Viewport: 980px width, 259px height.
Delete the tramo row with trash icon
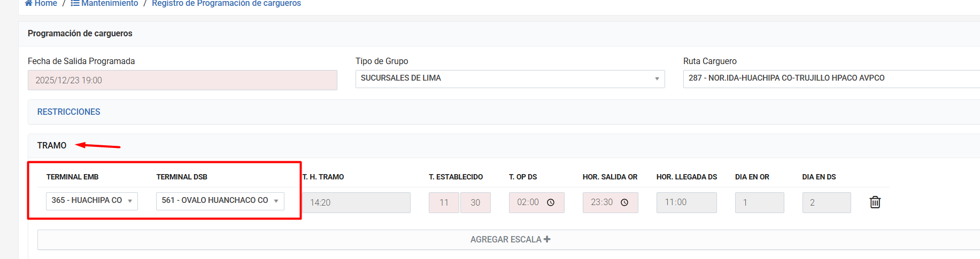(x=875, y=202)
